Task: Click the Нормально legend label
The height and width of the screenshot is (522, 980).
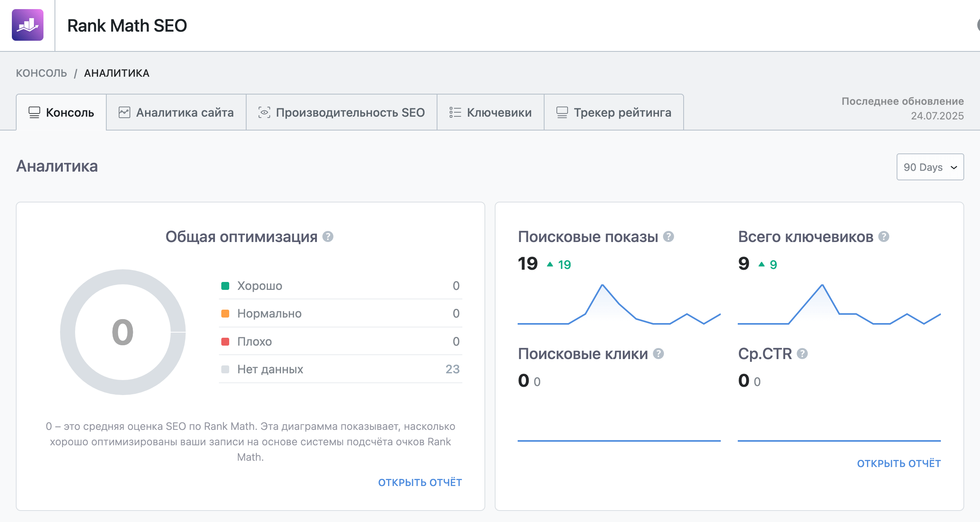Action: 269,314
